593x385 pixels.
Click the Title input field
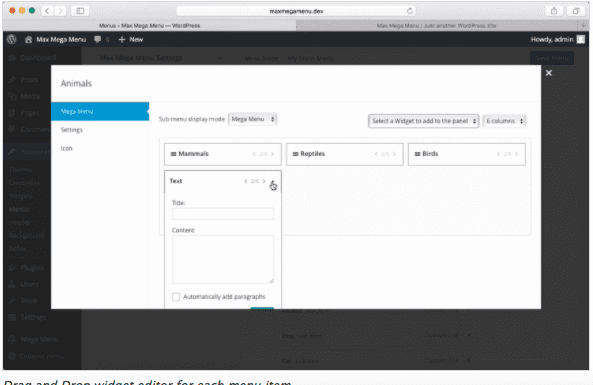223,214
